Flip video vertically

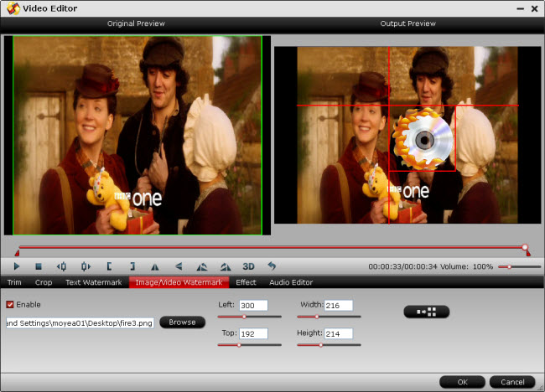click(179, 266)
